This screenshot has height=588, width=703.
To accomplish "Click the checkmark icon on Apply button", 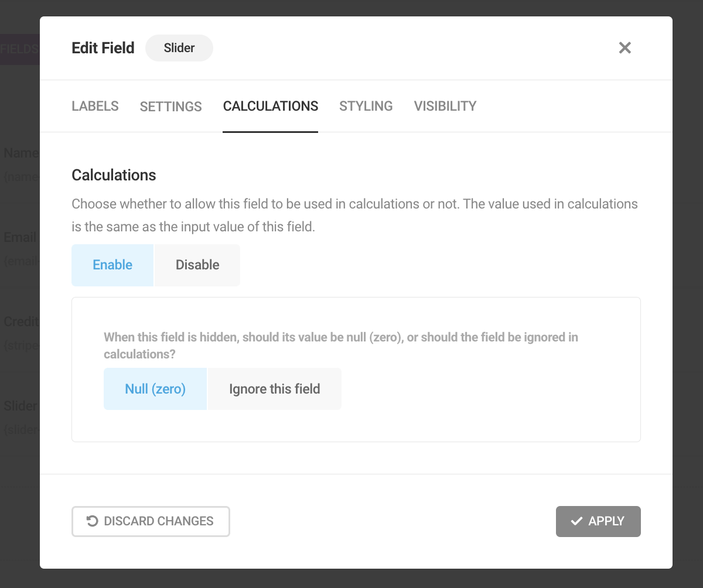I will (576, 521).
